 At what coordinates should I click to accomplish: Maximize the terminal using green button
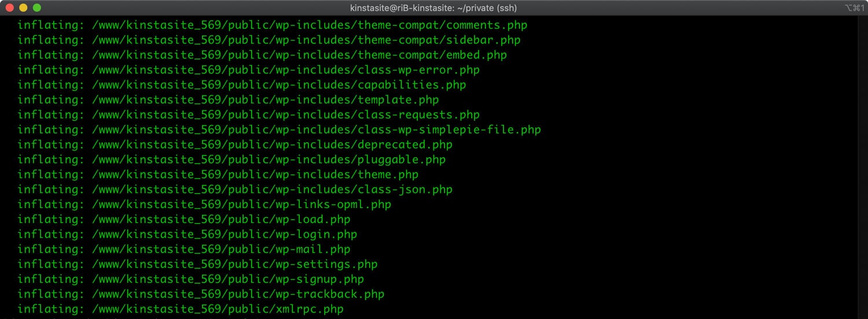click(36, 8)
